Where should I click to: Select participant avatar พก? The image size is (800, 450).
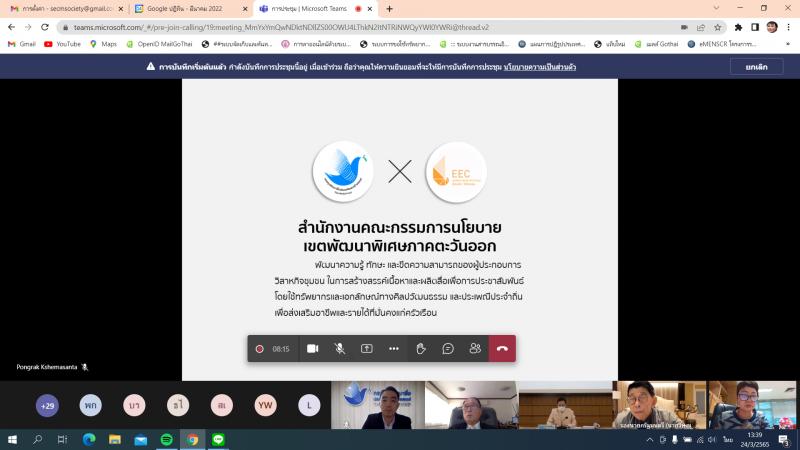[91, 406]
